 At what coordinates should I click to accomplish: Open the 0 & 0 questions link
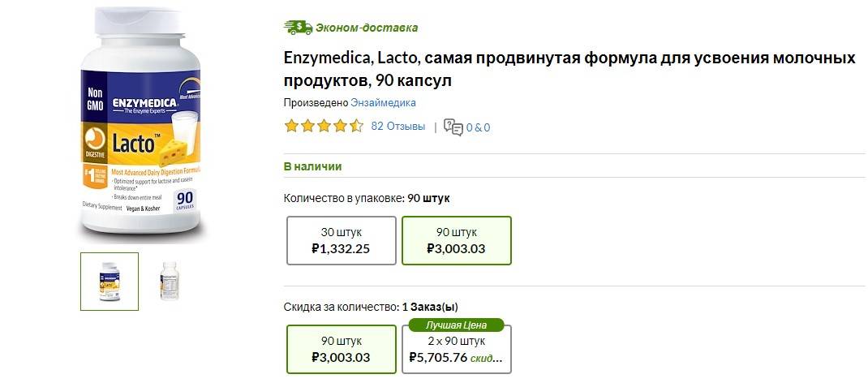coord(478,127)
